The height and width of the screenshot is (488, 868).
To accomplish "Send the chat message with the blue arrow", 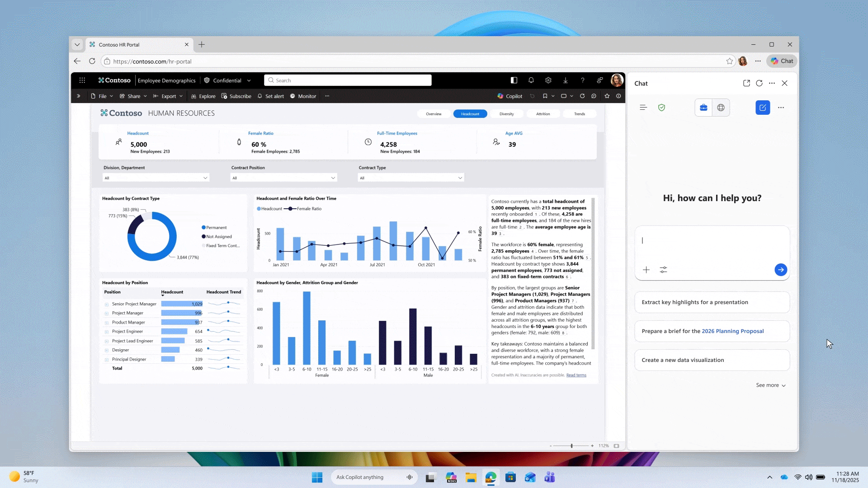I will pyautogui.click(x=780, y=270).
